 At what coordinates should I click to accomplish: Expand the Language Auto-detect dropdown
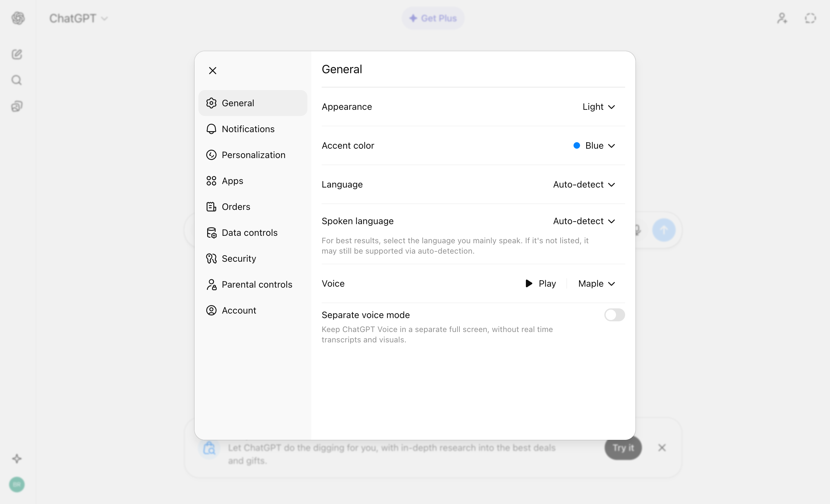click(x=584, y=184)
